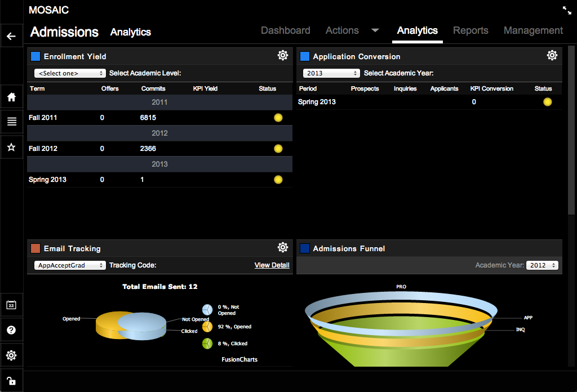Toggle fullscreen with expand arrows icon
The height and width of the screenshot is (392, 577).
(x=567, y=10)
